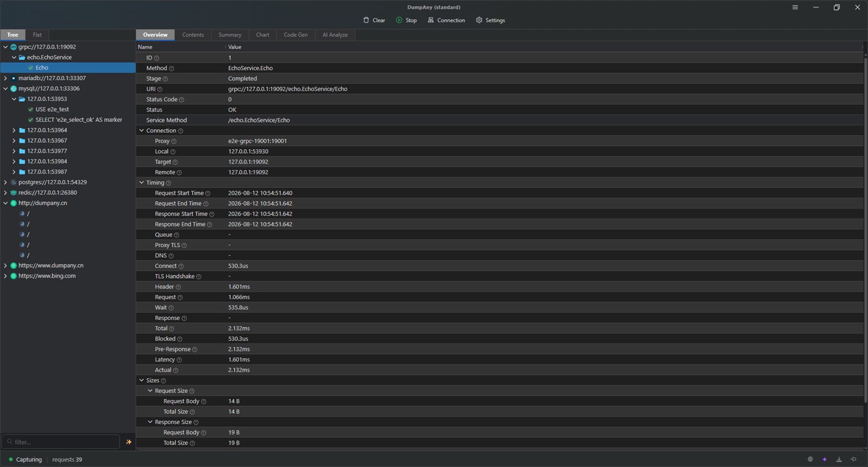
Task: Click the help icon next to Proxy
Action: (x=174, y=142)
